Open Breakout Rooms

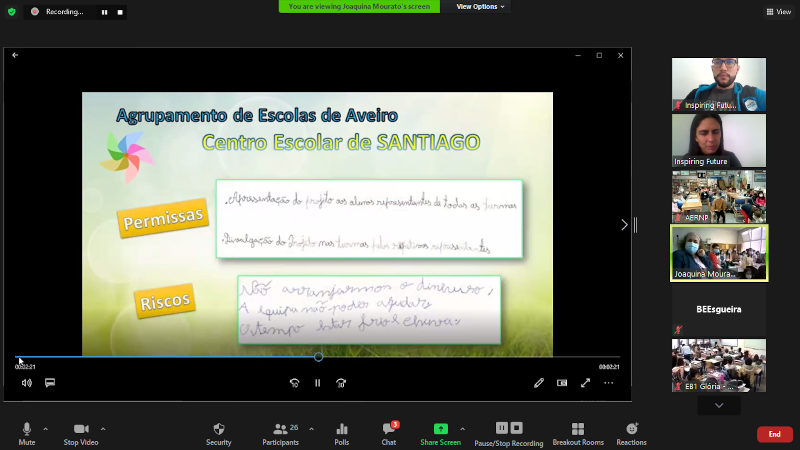(x=578, y=434)
